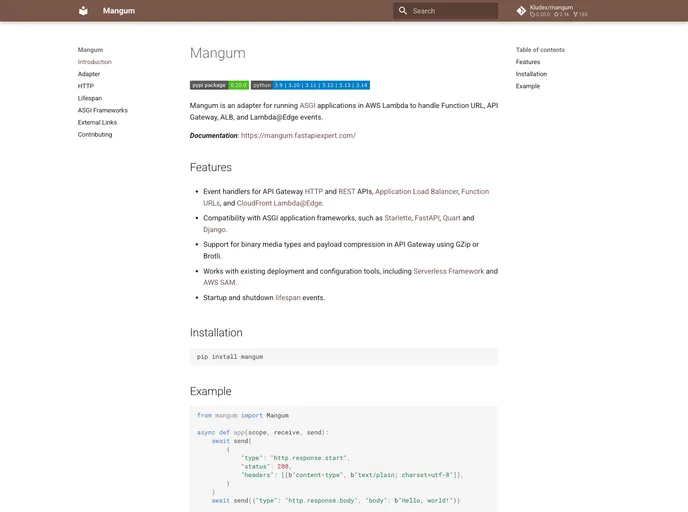Click the CloudFront Lambda@Edge link
This screenshot has height=512, width=688.
tap(279, 203)
